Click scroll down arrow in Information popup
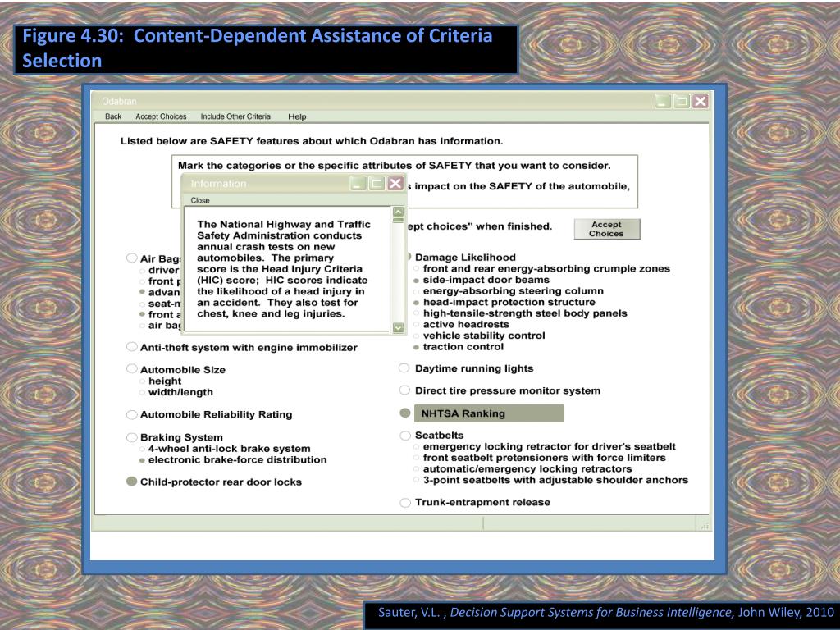 coord(398,326)
